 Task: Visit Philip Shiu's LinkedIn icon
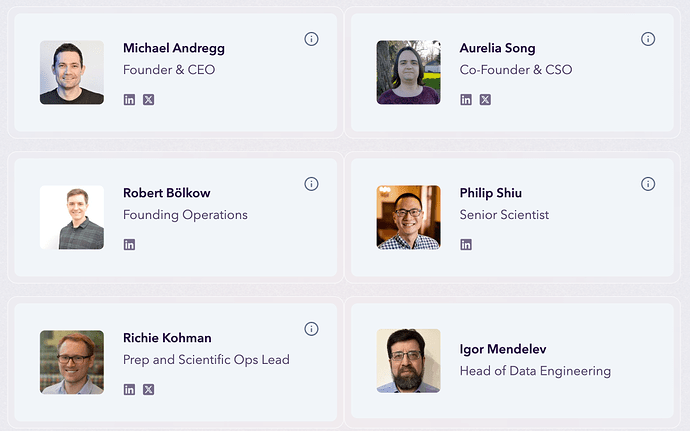[x=466, y=245]
